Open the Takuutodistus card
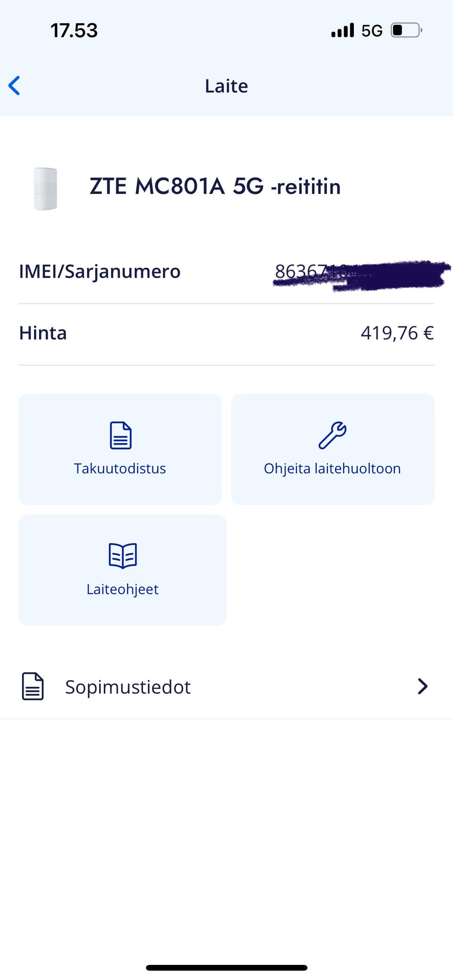Image resolution: width=453 pixels, height=980 pixels. click(120, 449)
